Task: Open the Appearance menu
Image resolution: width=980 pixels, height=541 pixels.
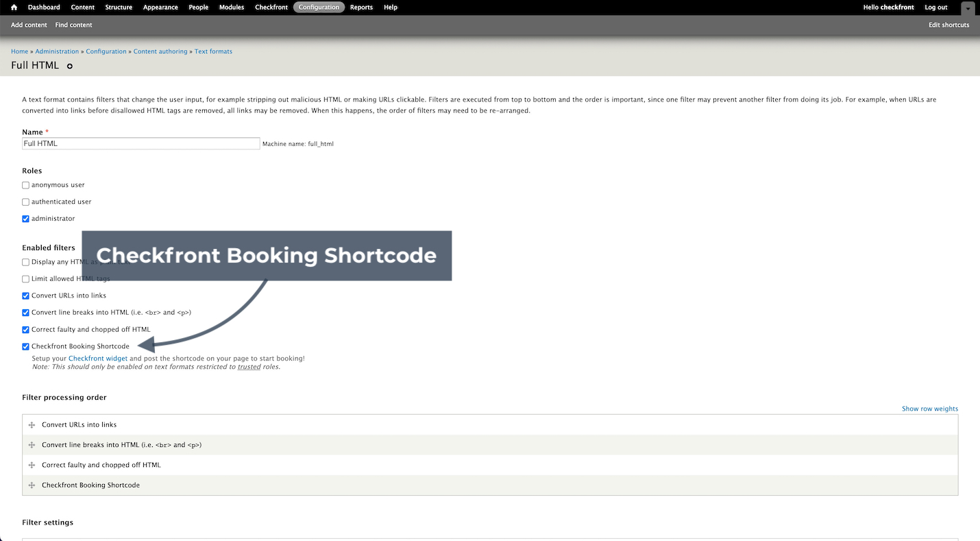Action: pos(160,8)
